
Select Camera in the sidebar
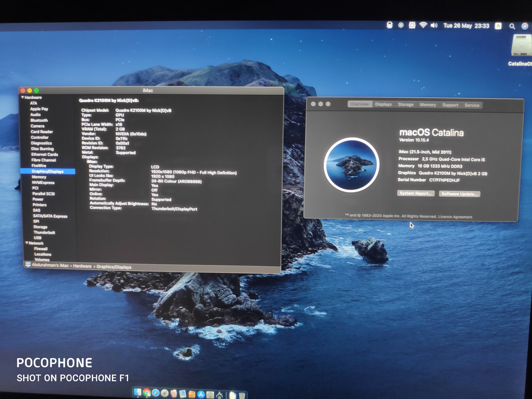coord(38,126)
